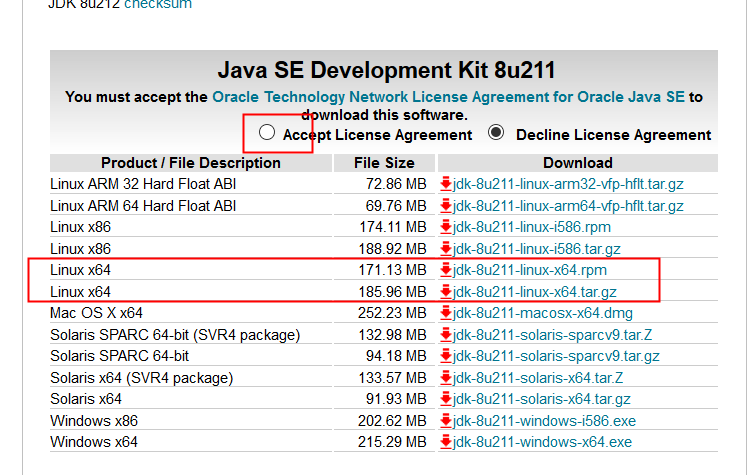
Task: Click red download arrow for solaris-x64.tar.gz
Action: point(446,399)
